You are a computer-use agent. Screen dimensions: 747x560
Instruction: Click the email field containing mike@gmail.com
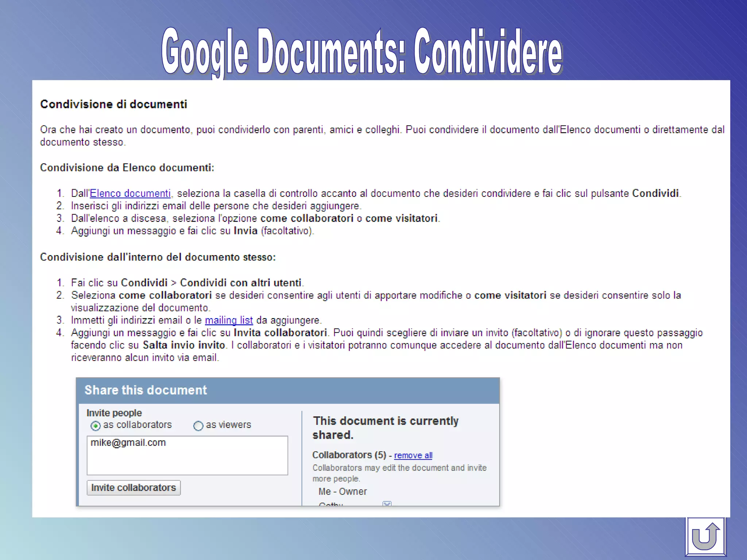click(187, 455)
